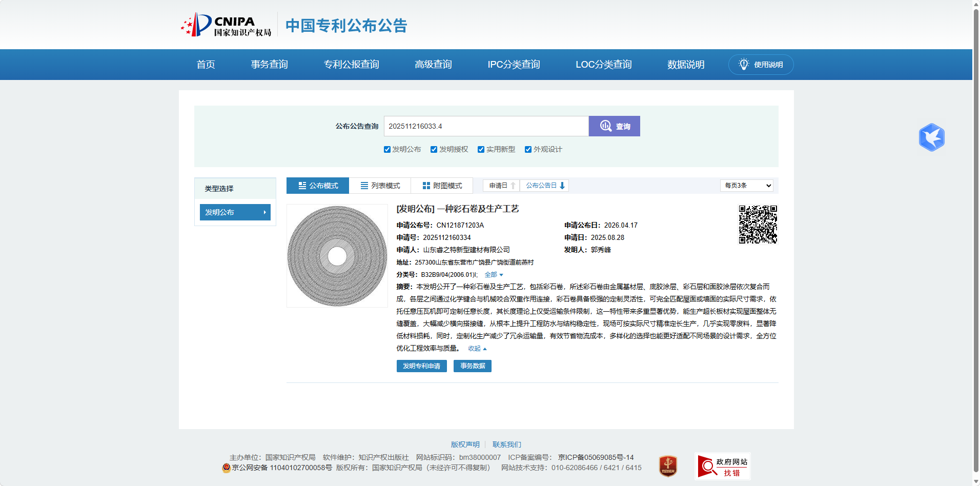
Task: Click publication date 2026.04.17
Action: [621, 226]
